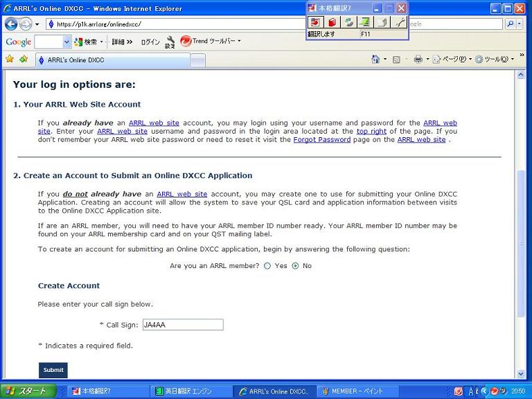This screenshot has height=399, width=532.
Task: Click the CD disc icon in 本格翻訳7
Action: [349, 22]
